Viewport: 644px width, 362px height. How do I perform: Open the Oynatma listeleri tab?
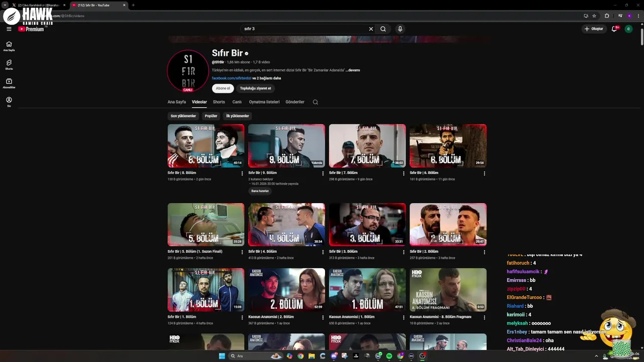(x=264, y=102)
